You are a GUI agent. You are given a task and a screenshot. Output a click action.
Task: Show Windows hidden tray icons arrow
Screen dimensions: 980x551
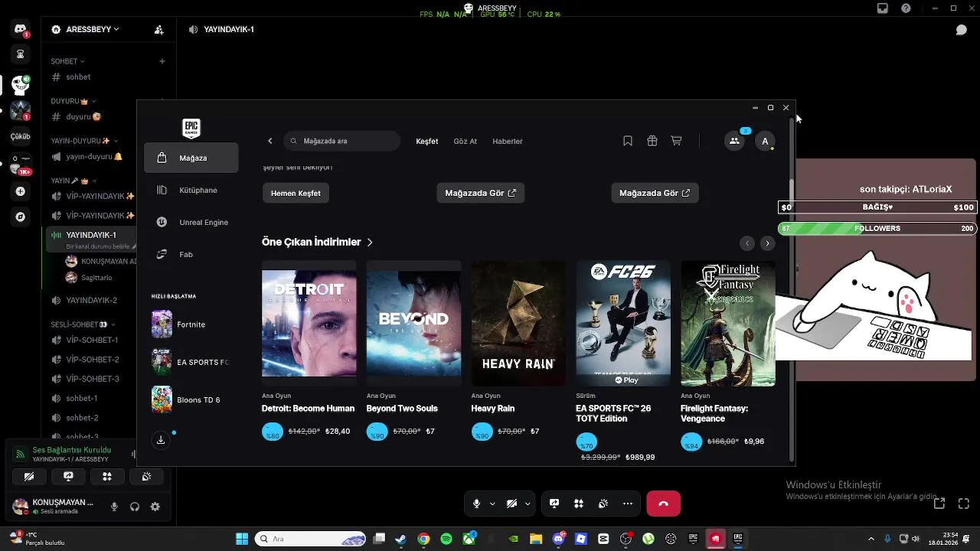click(871, 538)
